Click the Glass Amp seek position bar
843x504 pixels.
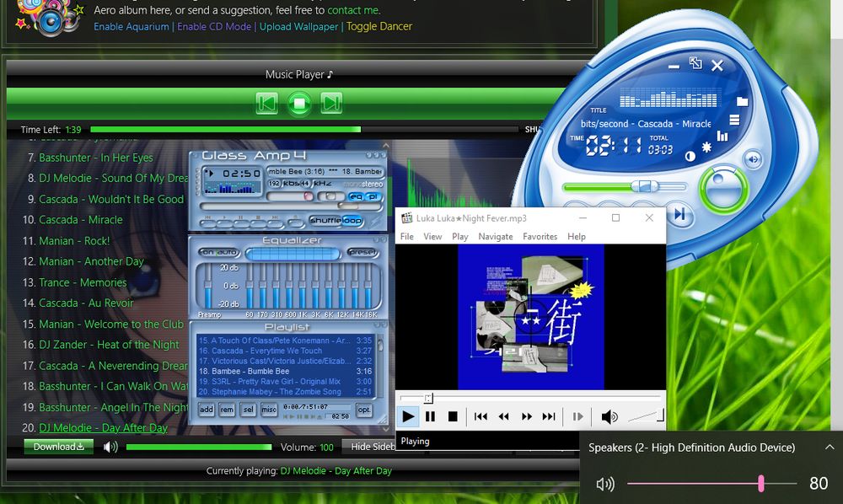click(290, 206)
